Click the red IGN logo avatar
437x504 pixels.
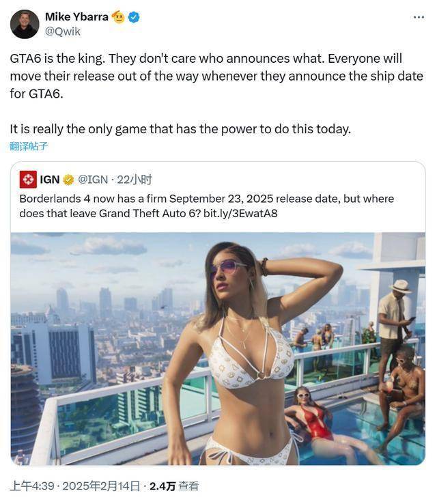pos(28,180)
